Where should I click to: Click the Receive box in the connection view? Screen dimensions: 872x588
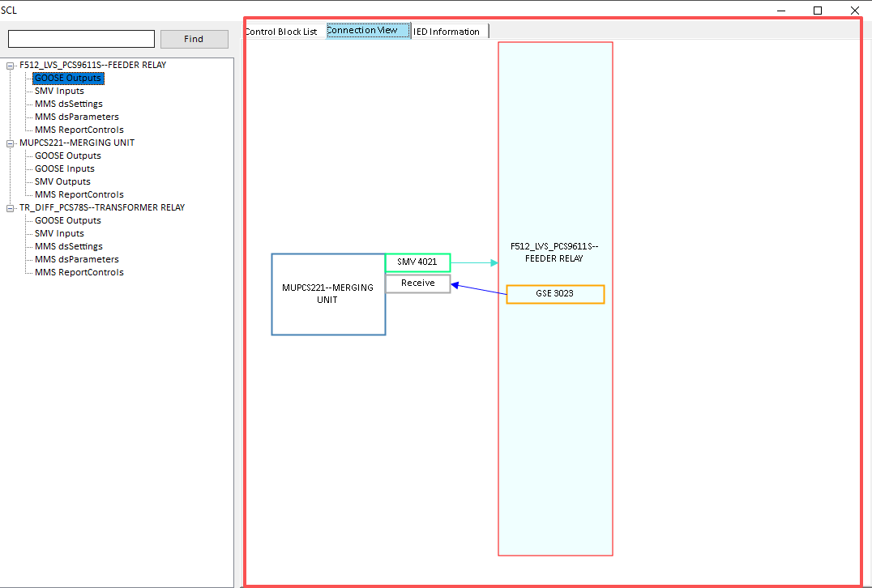point(417,283)
